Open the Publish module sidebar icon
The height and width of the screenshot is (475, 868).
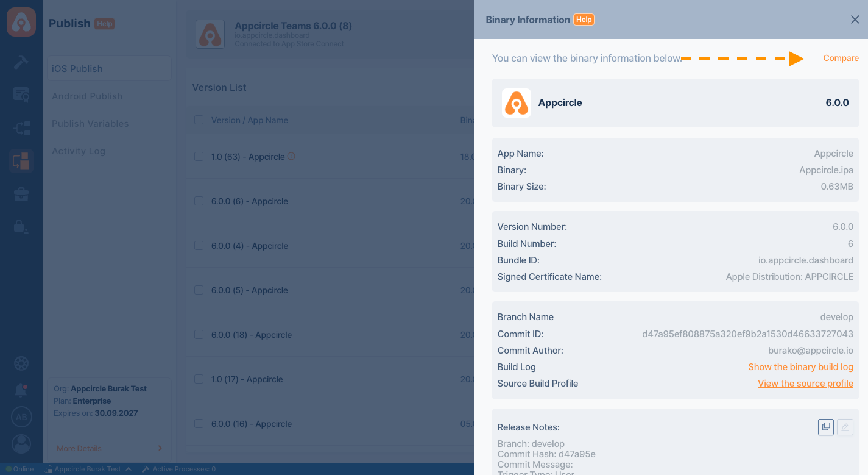(x=21, y=161)
